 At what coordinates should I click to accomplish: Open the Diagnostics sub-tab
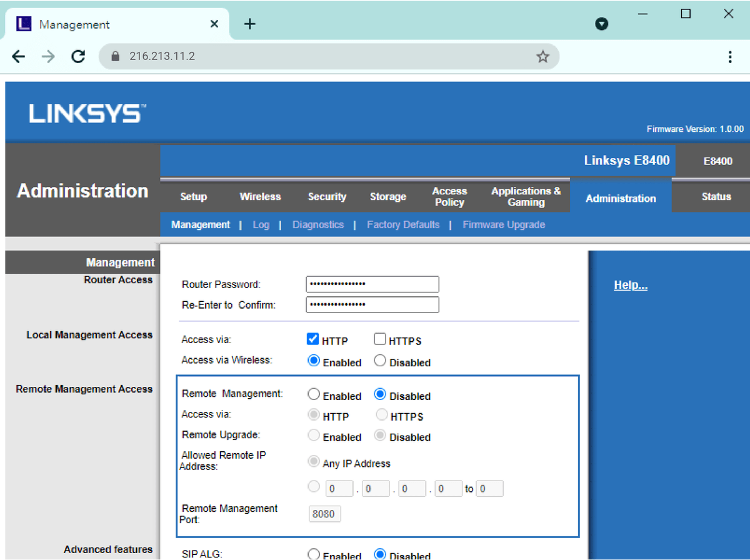tap(318, 225)
